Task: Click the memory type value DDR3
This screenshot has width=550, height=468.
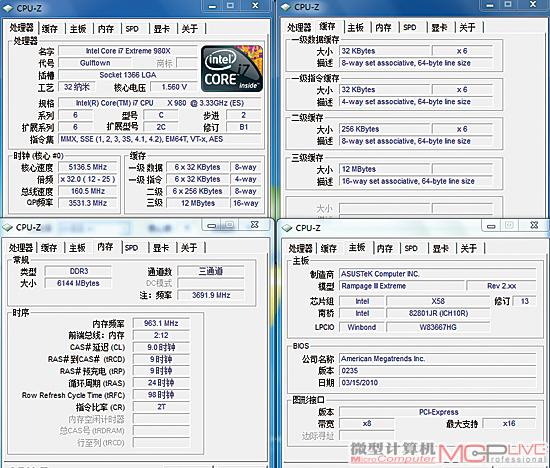Action: pos(79,272)
